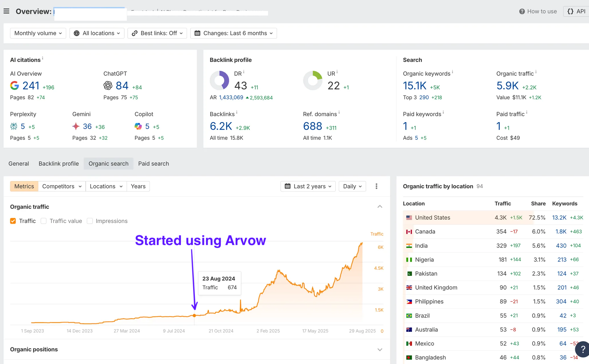Click the floating help question-mark button
This screenshot has height=364, width=589.
582,349
